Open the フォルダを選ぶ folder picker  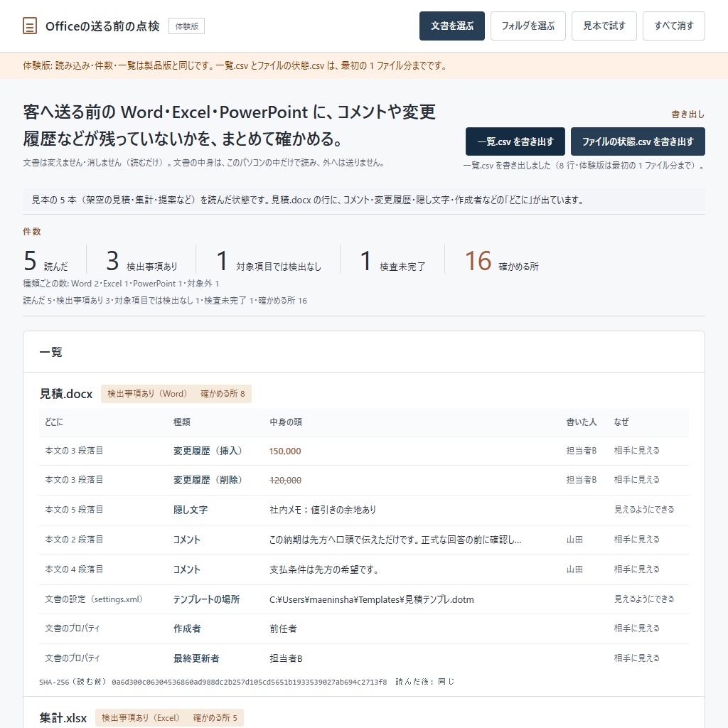click(528, 26)
